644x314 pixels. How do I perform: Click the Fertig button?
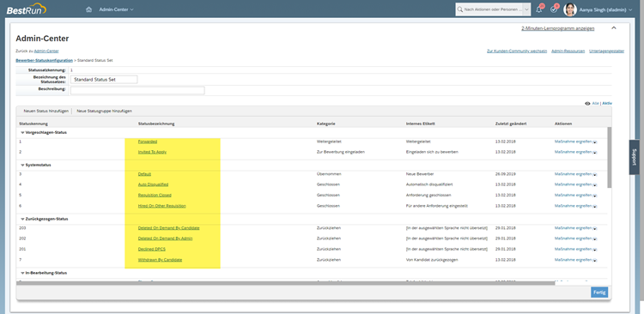tap(599, 293)
